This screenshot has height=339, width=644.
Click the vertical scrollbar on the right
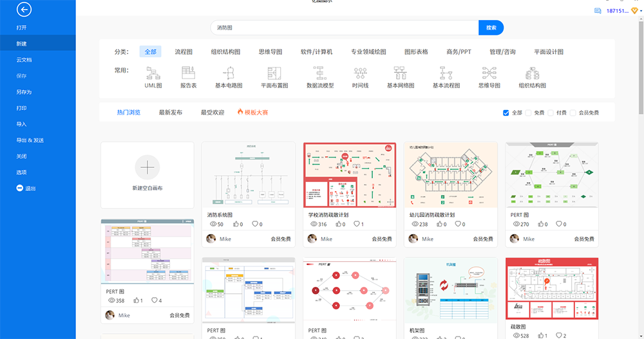click(641, 68)
